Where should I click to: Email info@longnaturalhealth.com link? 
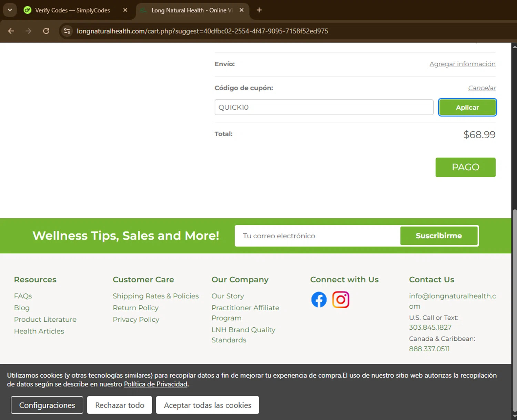coord(452,301)
